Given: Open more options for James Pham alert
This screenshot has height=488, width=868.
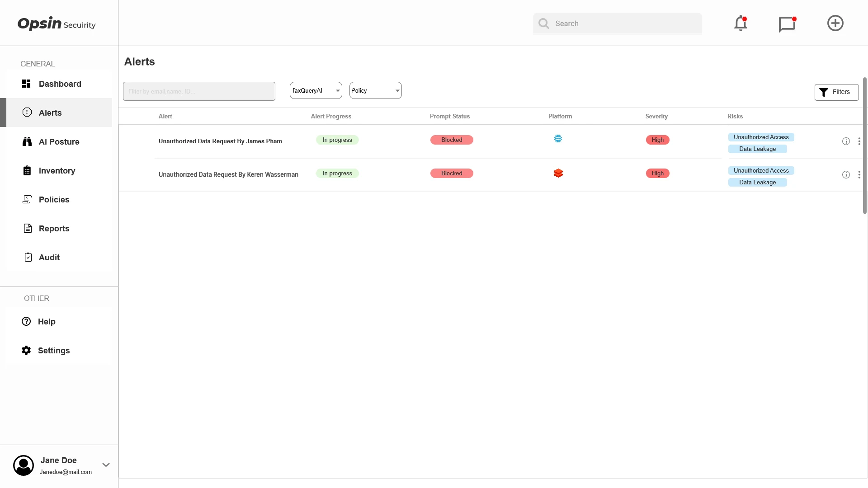Looking at the screenshot, I should 859,141.
